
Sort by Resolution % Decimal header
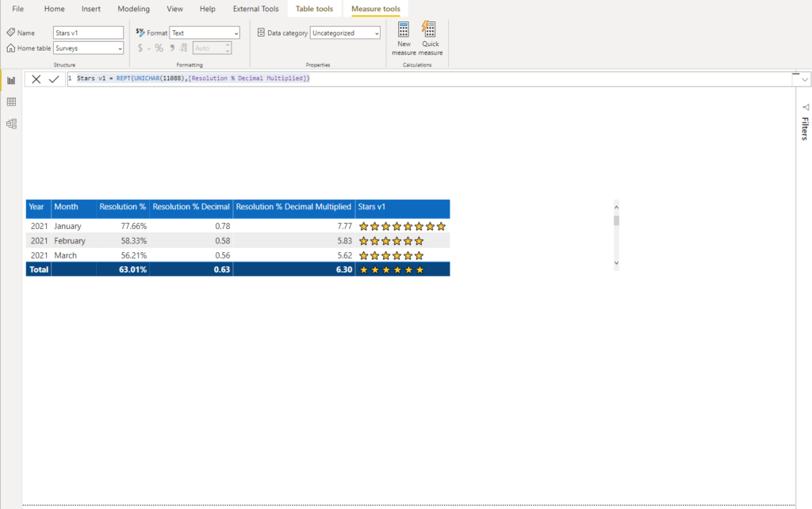pyautogui.click(x=191, y=207)
